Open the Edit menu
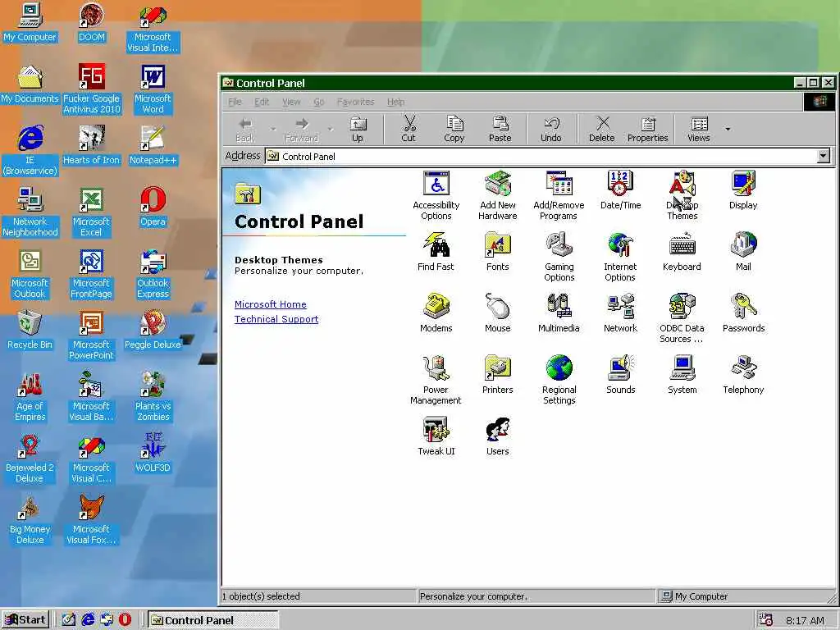Image resolution: width=840 pixels, height=630 pixels. coord(262,102)
